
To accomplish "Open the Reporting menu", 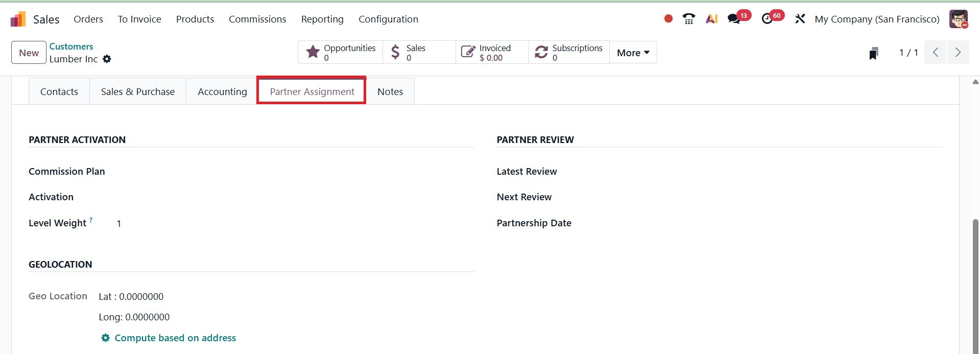I will [322, 19].
